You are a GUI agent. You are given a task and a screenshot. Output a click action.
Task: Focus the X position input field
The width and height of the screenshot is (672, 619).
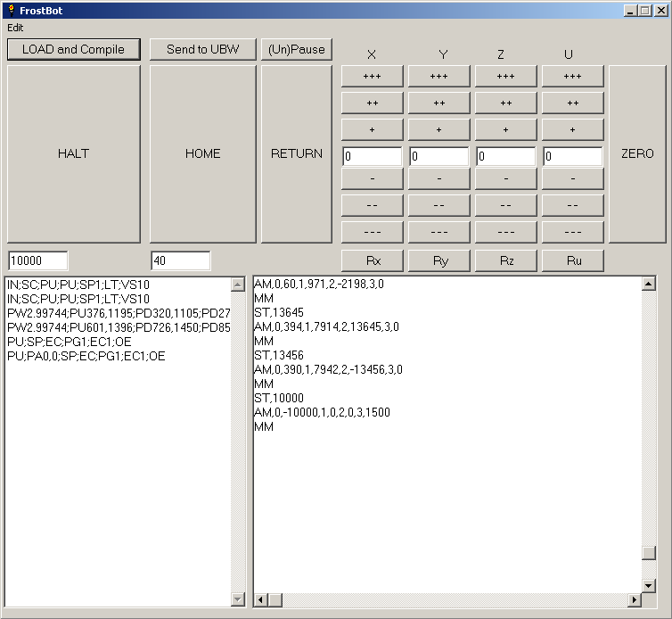click(x=372, y=156)
